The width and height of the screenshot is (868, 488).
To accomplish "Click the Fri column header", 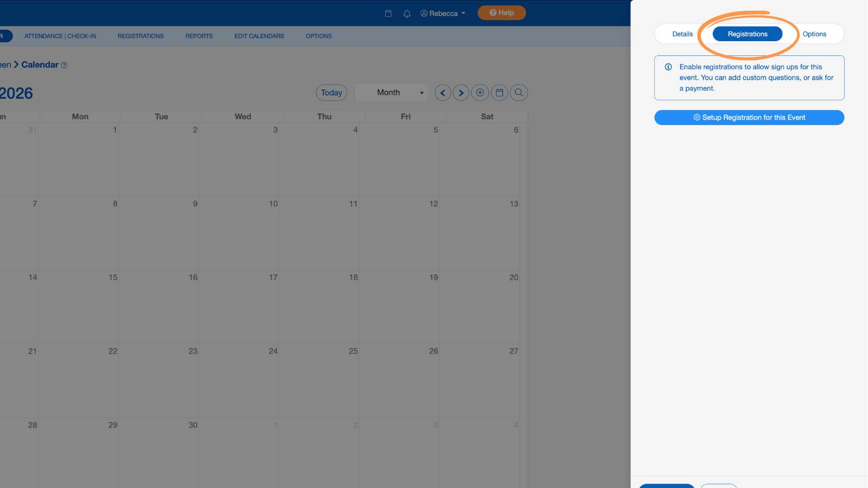I will click(x=406, y=117).
